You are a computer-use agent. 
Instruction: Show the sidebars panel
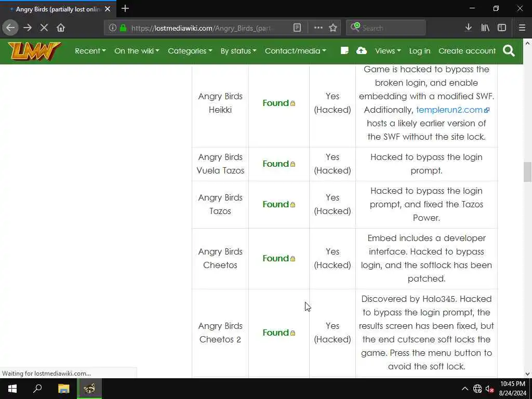(x=502, y=28)
